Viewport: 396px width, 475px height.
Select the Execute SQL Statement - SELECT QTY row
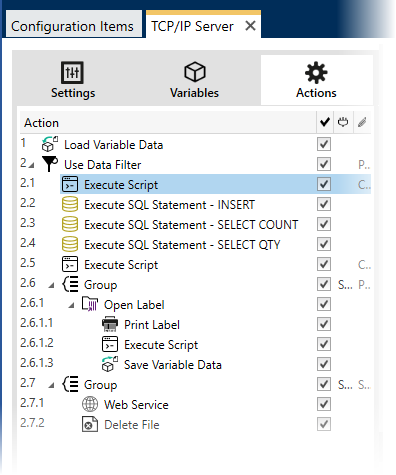pos(195,244)
